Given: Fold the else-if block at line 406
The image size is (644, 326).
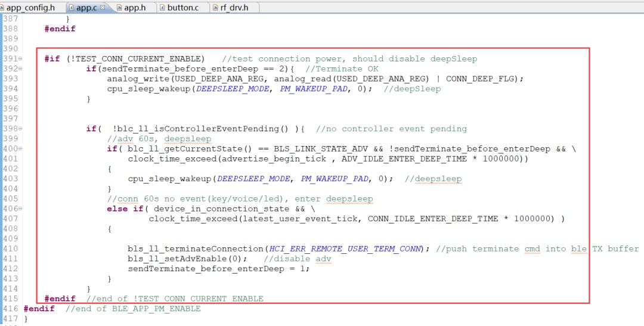Looking at the screenshot, I should (x=21, y=209).
